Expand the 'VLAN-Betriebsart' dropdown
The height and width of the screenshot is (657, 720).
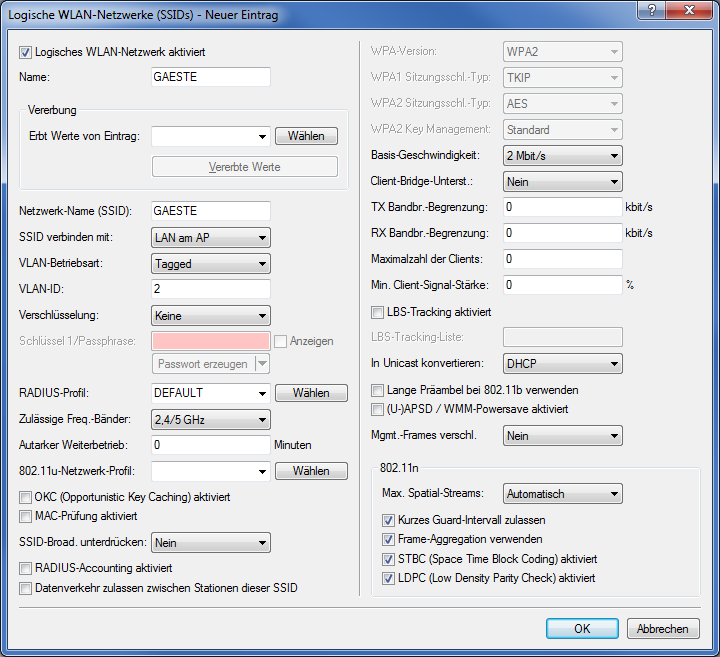click(211, 263)
